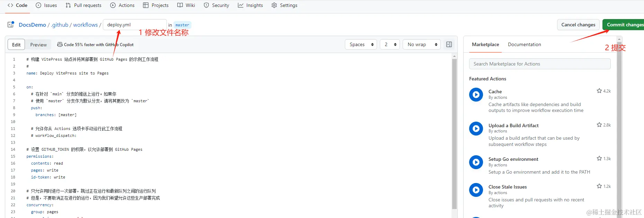Open the Cache action title
The width and height of the screenshot is (644, 218).
click(495, 91)
